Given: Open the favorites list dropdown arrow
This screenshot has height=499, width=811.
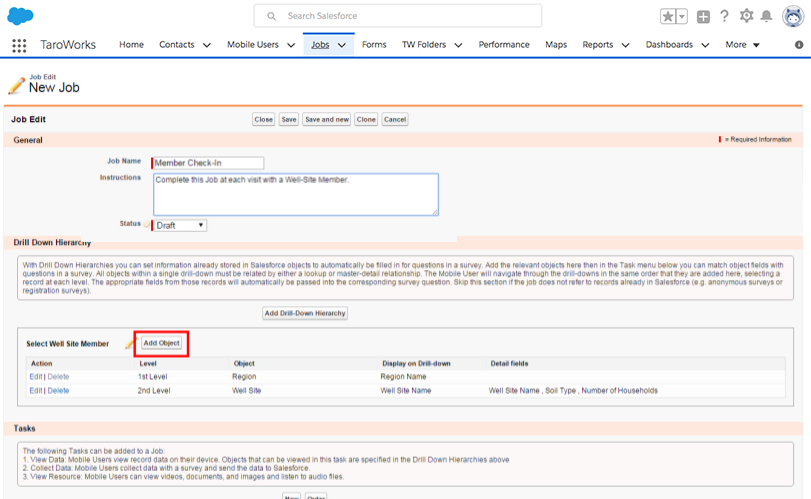Looking at the screenshot, I should [682, 17].
